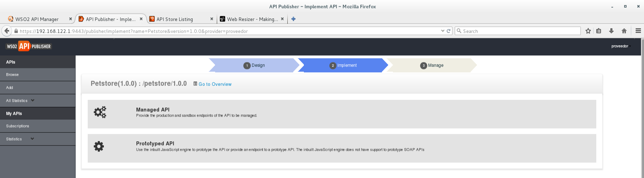This screenshot has height=178, width=644.
Task: Switch to the Web Resizer tab
Action: [x=251, y=19]
